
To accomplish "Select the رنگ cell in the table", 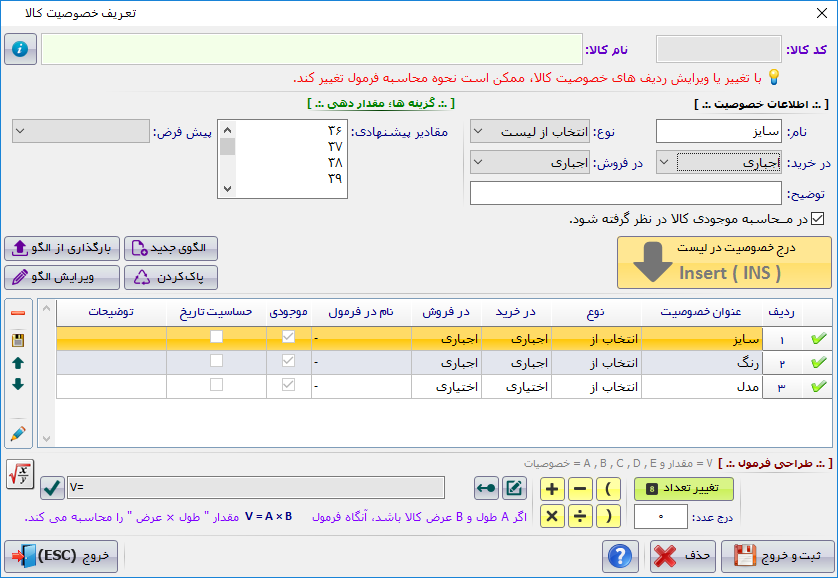I will [702, 363].
